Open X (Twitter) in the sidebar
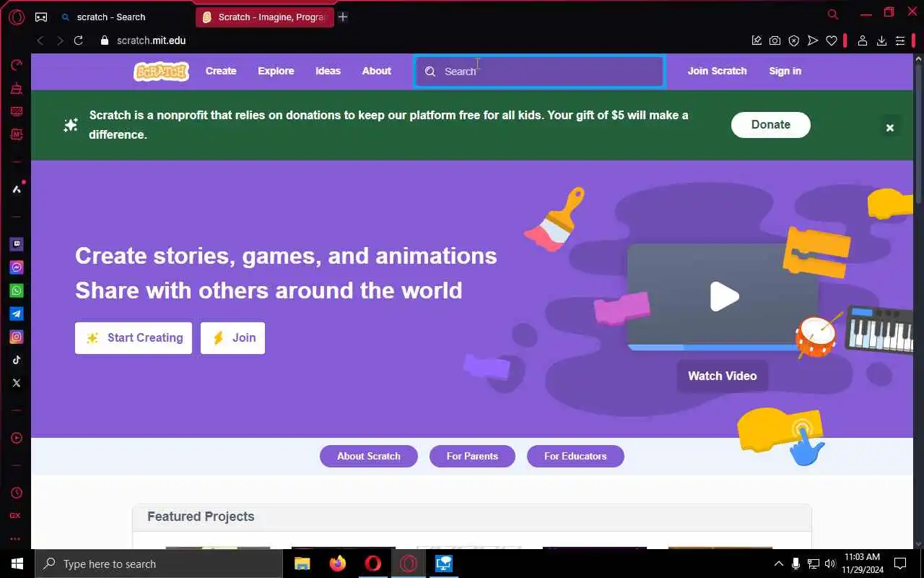 (x=17, y=383)
